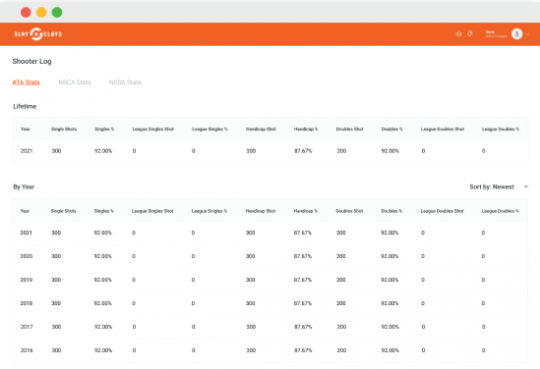The height and width of the screenshot is (369, 540).
Task: Click the Shooter Log page title
Action: 32,61
